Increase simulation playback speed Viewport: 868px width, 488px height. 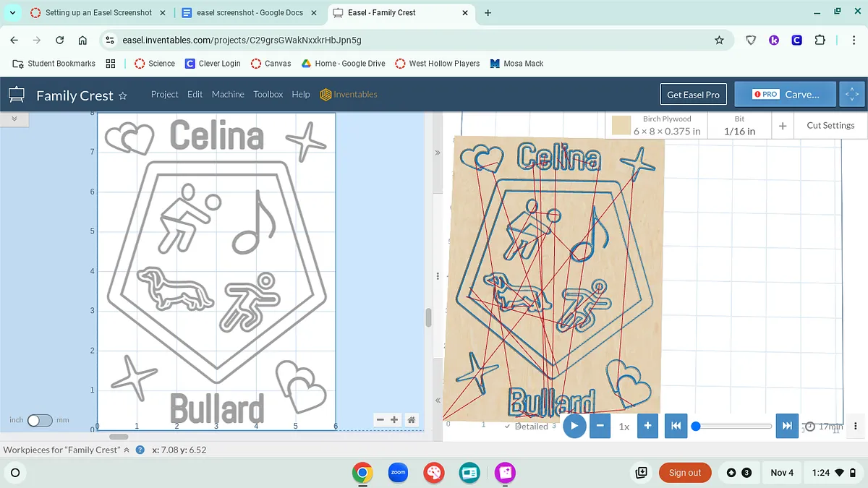[647, 426]
